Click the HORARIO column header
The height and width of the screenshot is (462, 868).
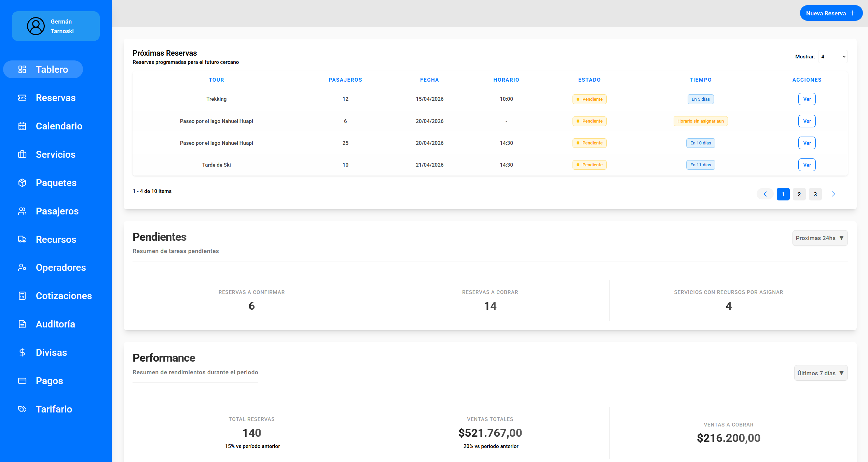point(506,80)
